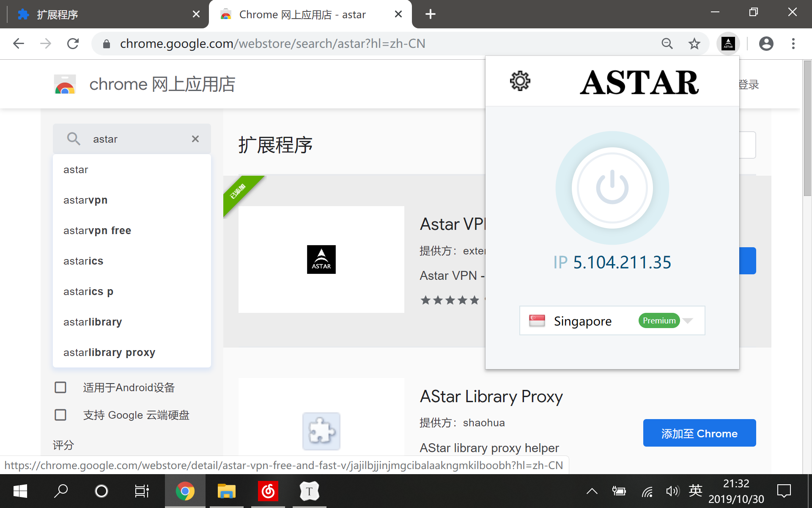Choose the 'astar' suggestion
This screenshot has height=508, width=812.
pyautogui.click(x=132, y=170)
